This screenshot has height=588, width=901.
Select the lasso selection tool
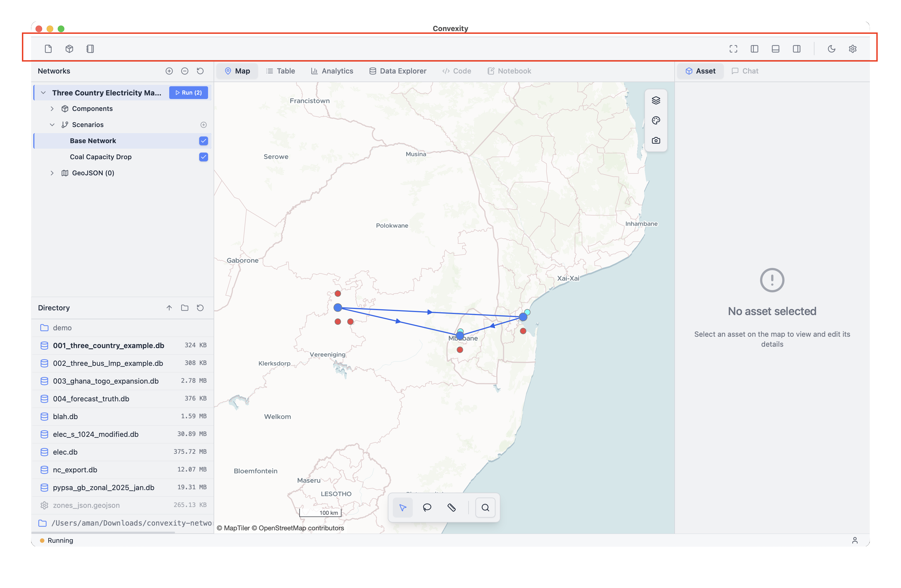pyautogui.click(x=427, y=507)
